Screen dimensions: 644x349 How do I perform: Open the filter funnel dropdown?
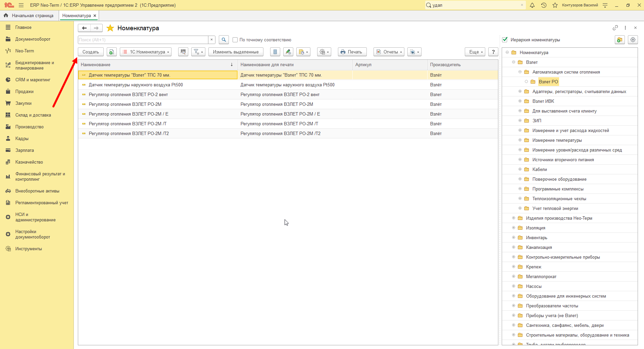pyautogui.click(x=198, y=52)
